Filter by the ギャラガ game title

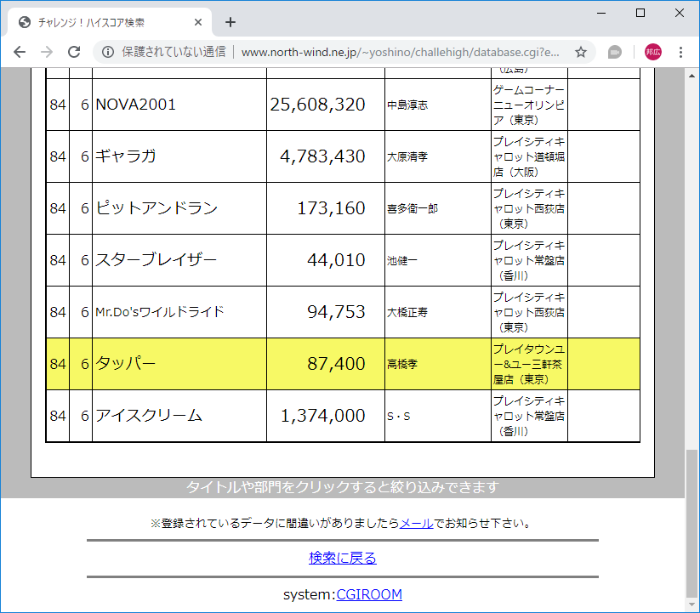point(121,156)
